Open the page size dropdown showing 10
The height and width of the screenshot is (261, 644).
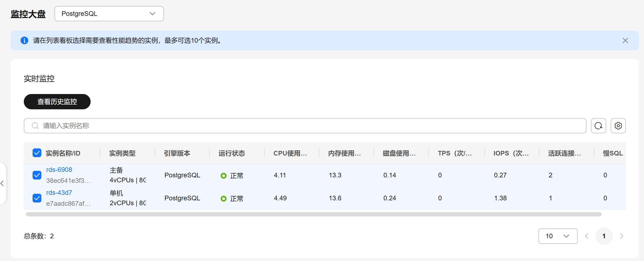pos(558,236)
